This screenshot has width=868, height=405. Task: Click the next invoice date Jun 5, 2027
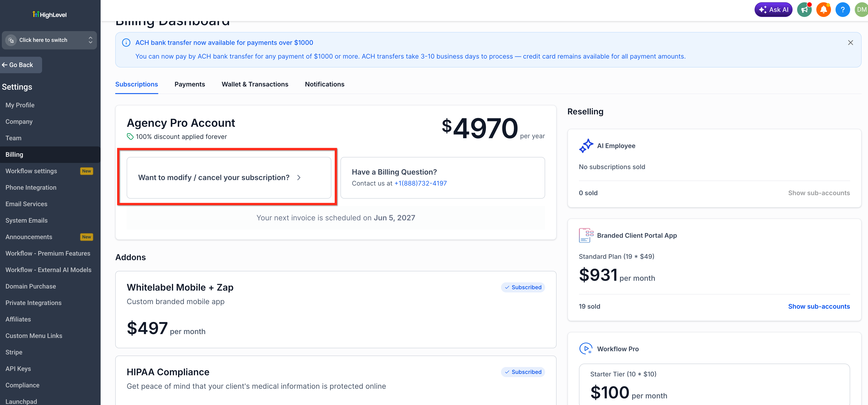394,218
